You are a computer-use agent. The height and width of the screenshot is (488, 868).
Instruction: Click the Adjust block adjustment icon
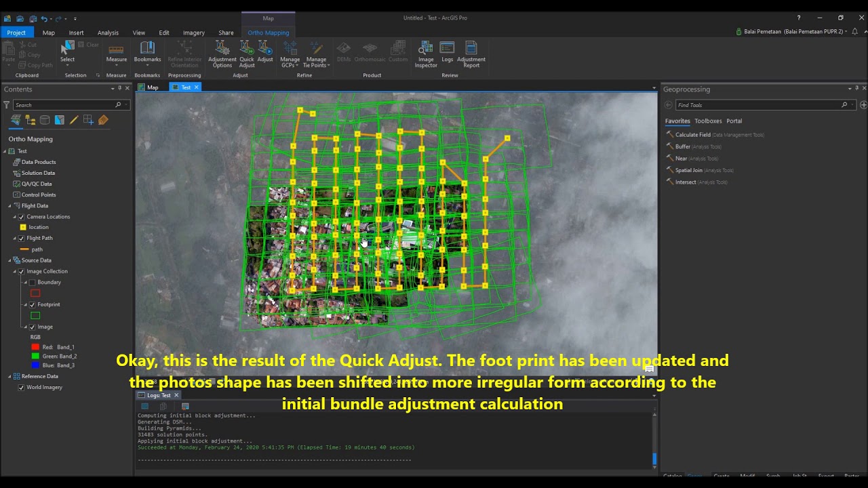tap(265, 52)
